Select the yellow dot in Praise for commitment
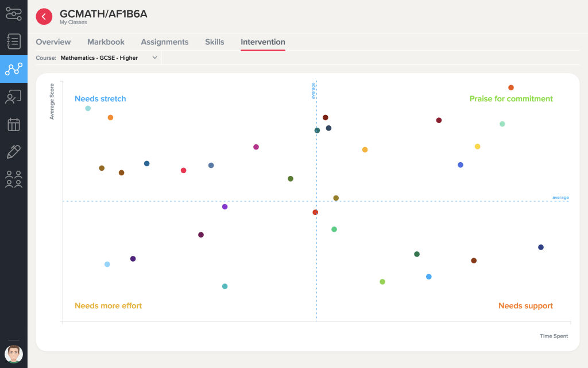588x368 pixels. [477, 147]
